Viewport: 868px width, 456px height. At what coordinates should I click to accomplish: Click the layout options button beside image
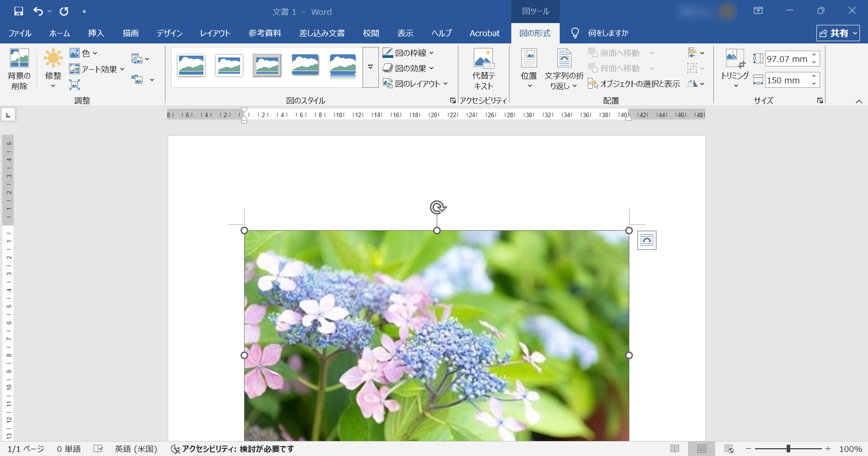tap(647, 240)
